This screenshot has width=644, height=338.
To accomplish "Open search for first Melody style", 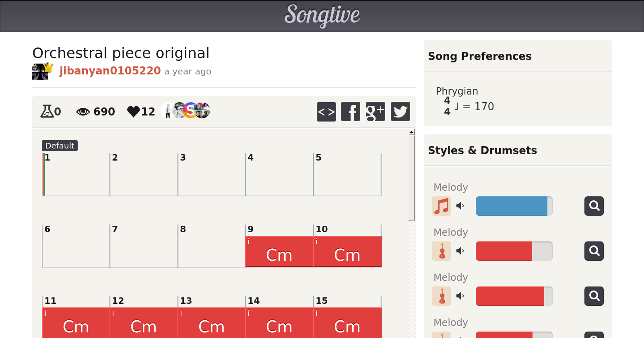I will coord(594,206).
